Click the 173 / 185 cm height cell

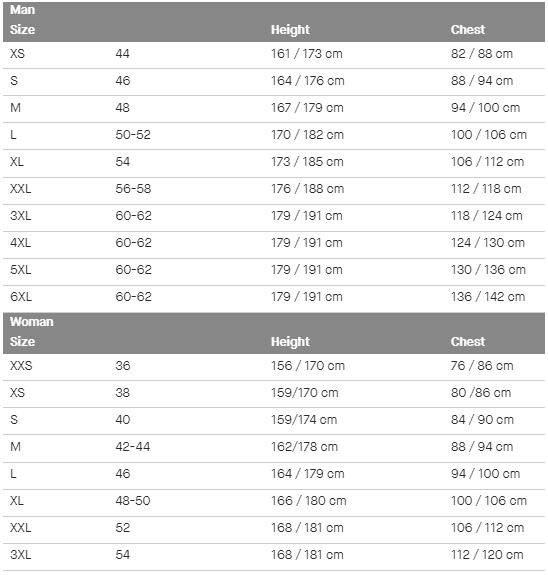point(307,162)
